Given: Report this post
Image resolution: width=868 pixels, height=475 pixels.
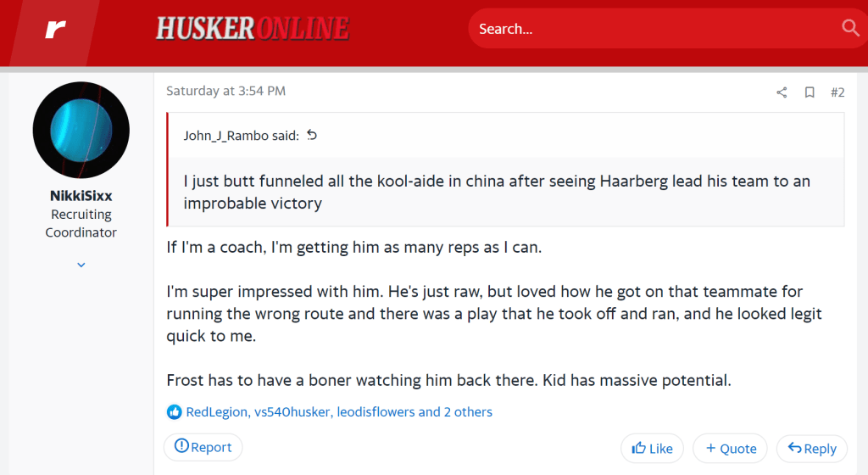Looking at the screenshot, I should 203,447.
